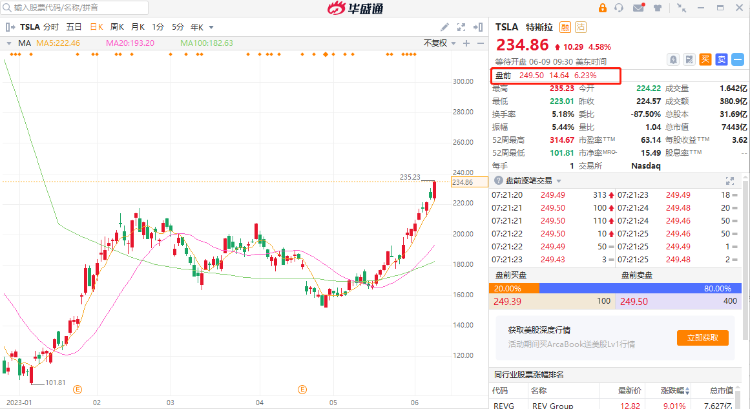The image size is (750, 409).
Task: Open the messages envelope icon
Action: (639, 8)
